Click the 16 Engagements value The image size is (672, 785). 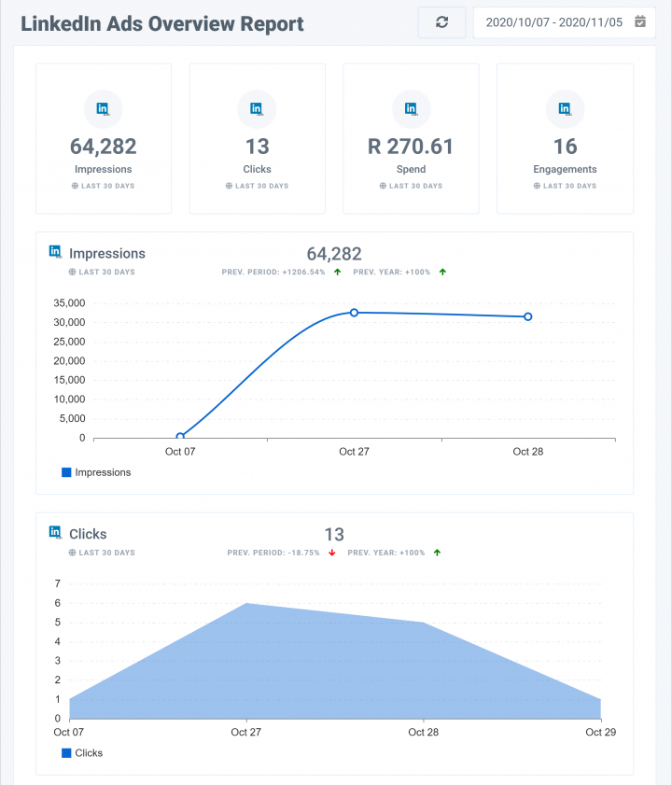click(x=566, y=147)
